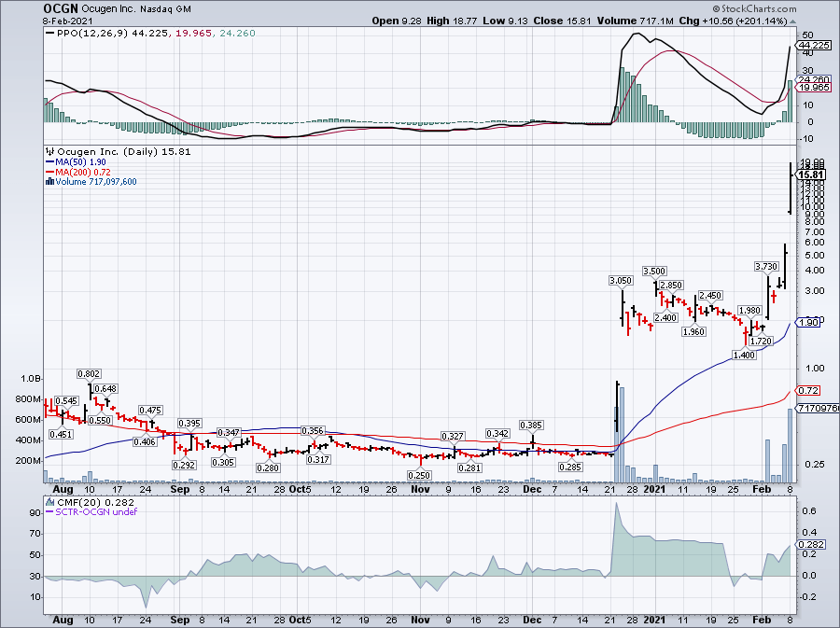The width and height of the screenshot is (840, 628).
Task: Click the date 8-Feb-2021
Action: 68,21
